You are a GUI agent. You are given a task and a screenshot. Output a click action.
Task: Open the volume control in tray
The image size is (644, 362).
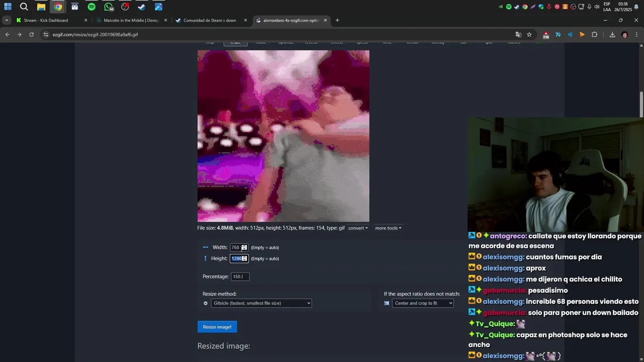(x=597, y=7)
